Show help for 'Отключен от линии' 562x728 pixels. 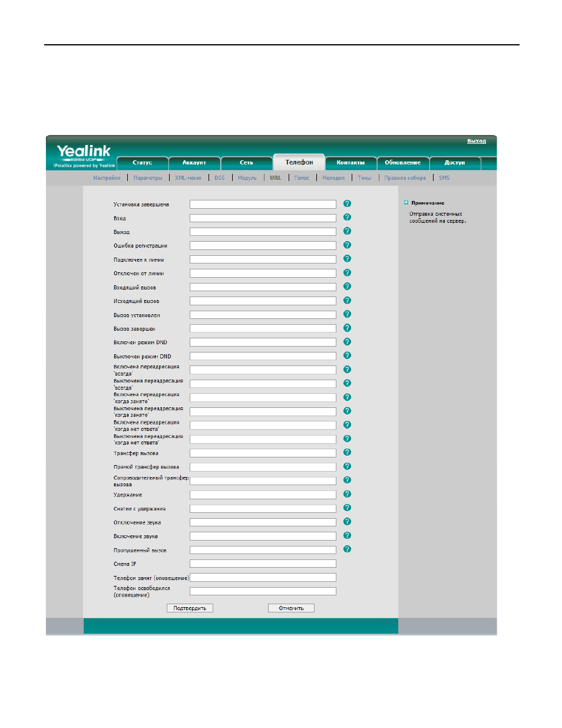(x=347, y=273)
